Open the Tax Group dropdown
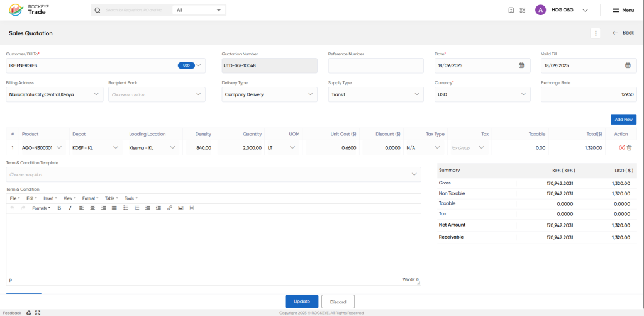This screenshot has width=644, height=316. pyautogui.click(x=468, y=147)
